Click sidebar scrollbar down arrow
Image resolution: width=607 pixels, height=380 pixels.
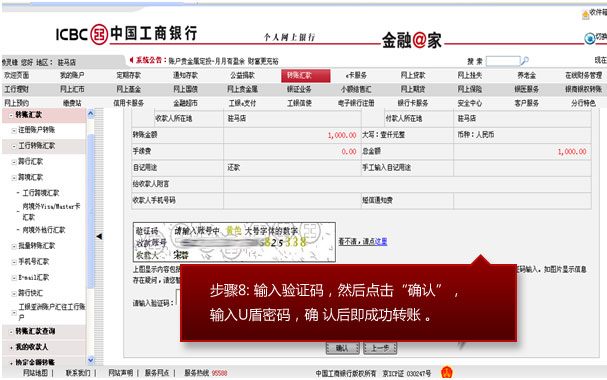tap(91, 360)
